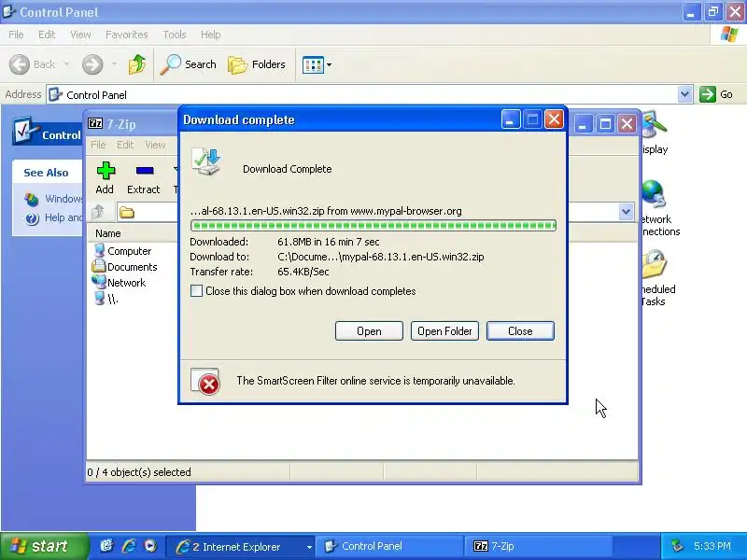The height and width of the screenshot is (560, 747).
Task: Open the Views icon in Control Panel toolbar
Action: tap(313, 64)
